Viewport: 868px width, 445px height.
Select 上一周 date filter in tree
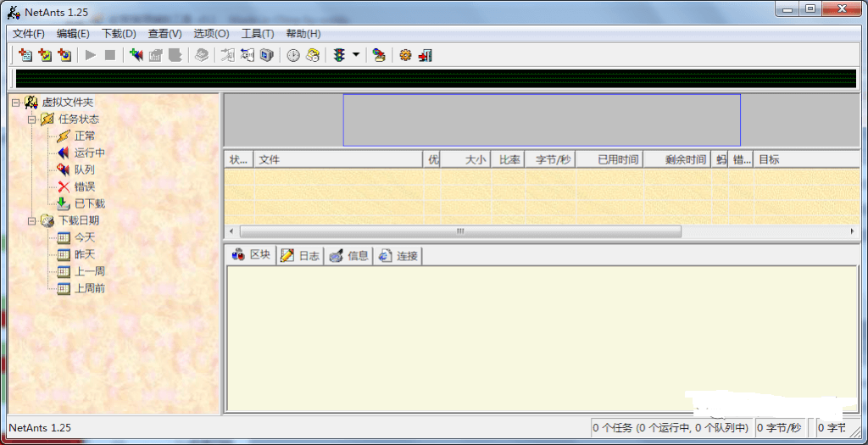[90, 272]
